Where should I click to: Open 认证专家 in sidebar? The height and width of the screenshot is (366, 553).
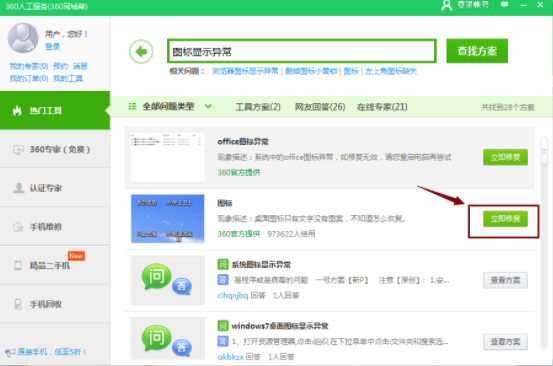click(55, 188)
